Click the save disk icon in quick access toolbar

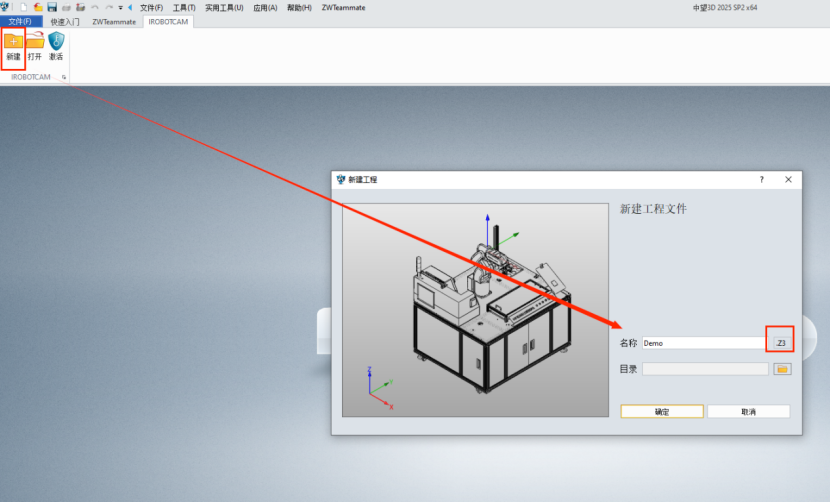[x=51, y=7]
